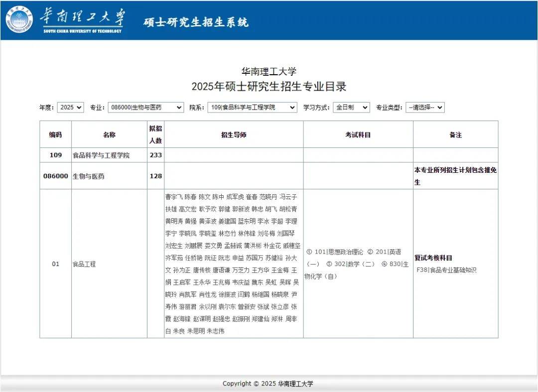Click the Copyright © 2025 华南理工大学 footer
This screenshot has height=392, width=538.
pos(268,384)
